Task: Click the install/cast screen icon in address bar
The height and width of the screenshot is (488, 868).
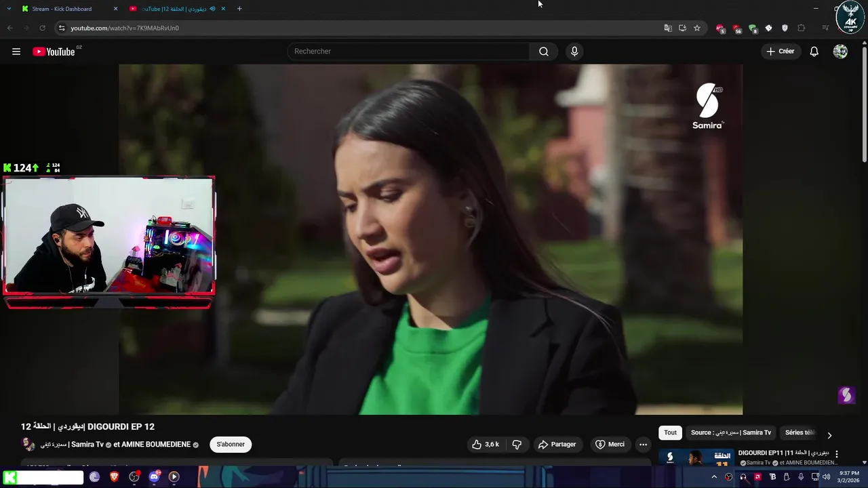Action: point(682,28)
